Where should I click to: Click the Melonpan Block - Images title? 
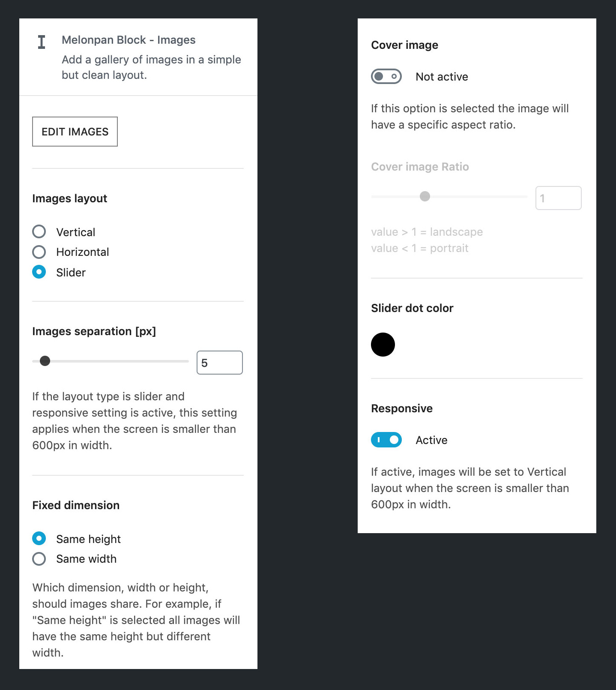coord(129,40)
